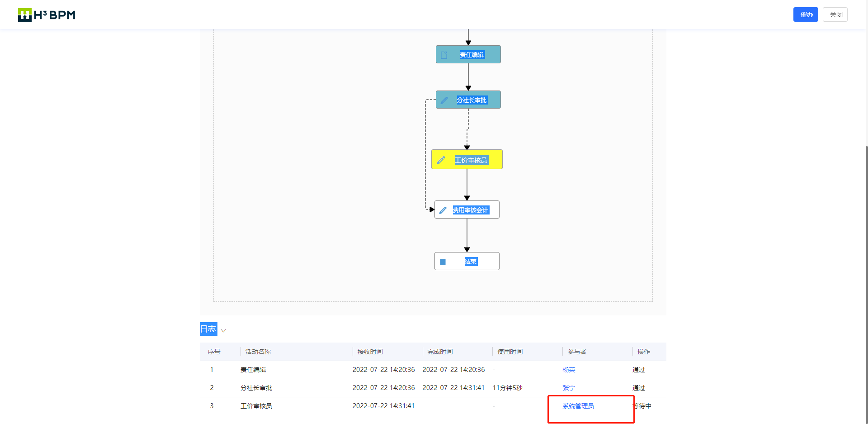Click the 日志 section heading
Viewport: 868px width, 424px height.
click(x=208, y=329)
